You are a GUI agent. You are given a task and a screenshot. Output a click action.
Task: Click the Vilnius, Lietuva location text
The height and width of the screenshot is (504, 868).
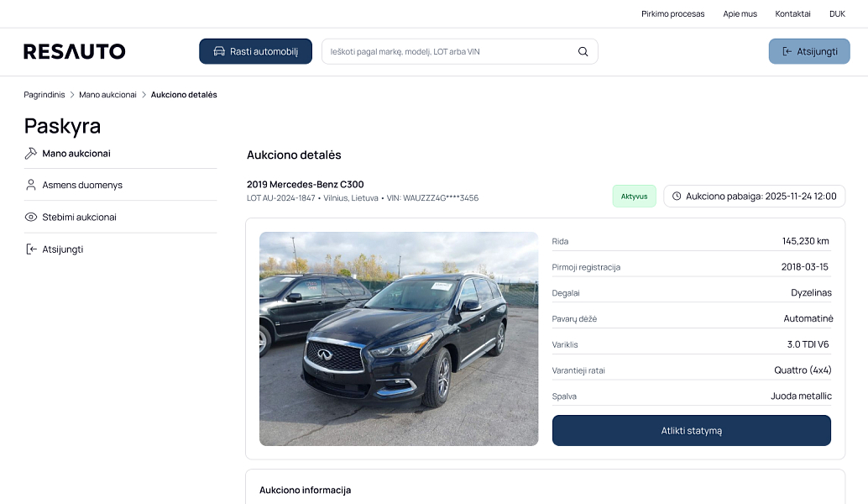click(351, 198)
